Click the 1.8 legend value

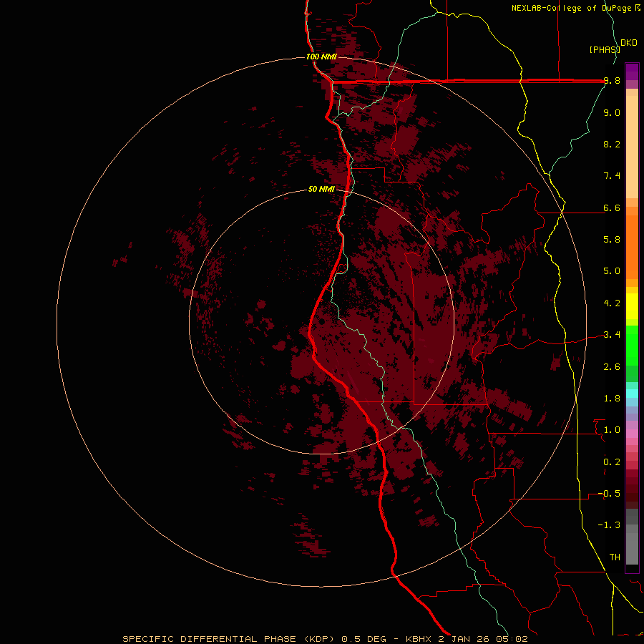pyautogui.click(x=612, y=399)
